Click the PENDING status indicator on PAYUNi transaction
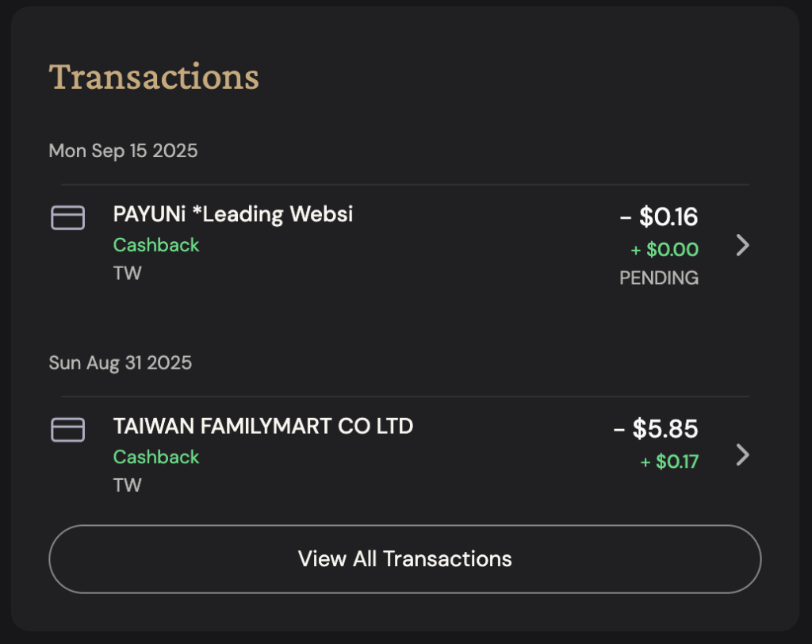This screenshot has height=644, width=812. [659, 278]
